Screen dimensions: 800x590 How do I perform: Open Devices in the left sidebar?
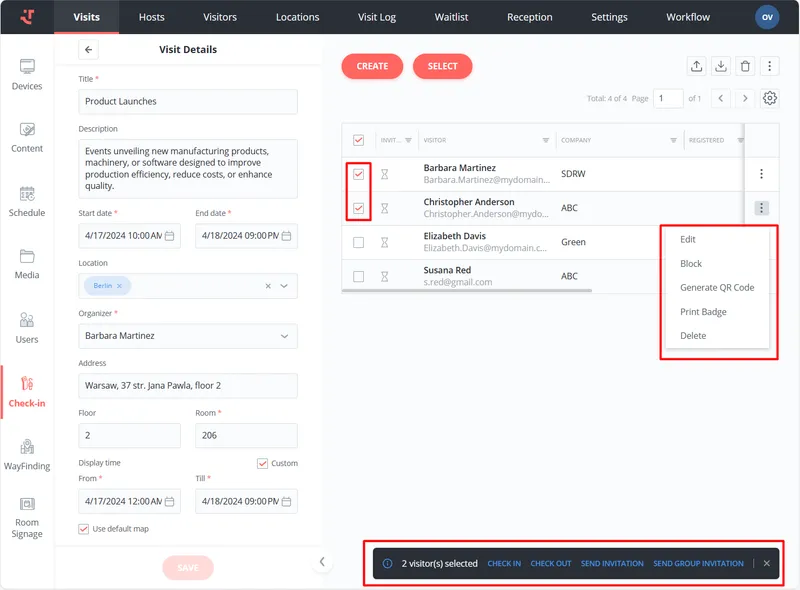27,74
